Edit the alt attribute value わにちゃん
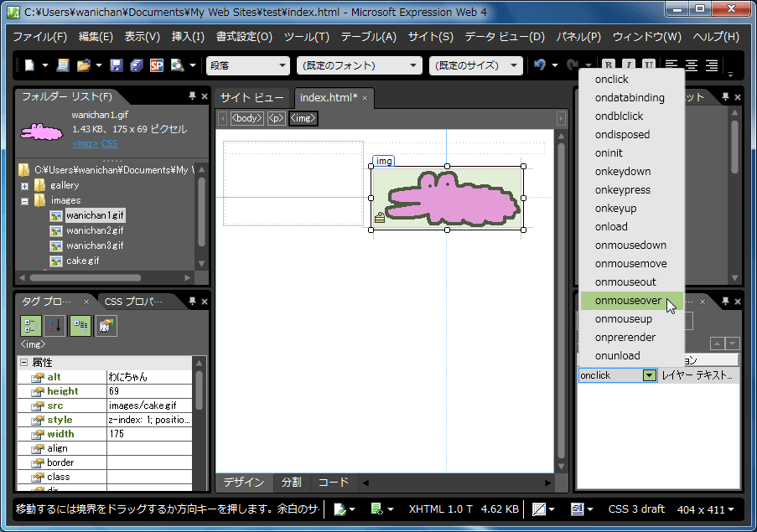This screenshot has height=532, width=757. pyautogui.click(x=148, y=377)
